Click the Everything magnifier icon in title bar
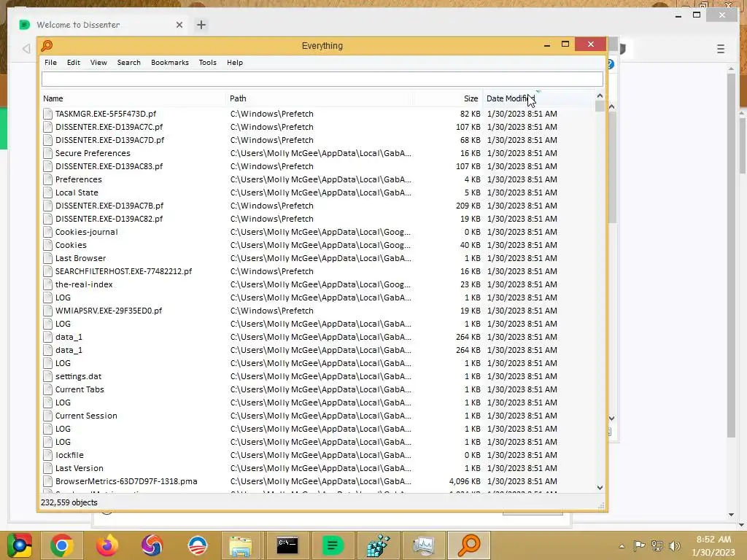This screenshot has height=560, width=747. coord(47,46)
